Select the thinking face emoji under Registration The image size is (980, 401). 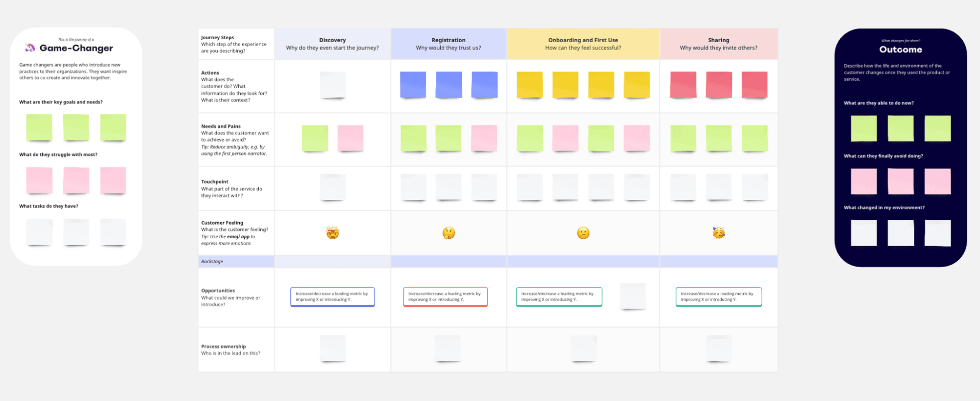coord(449,233)
